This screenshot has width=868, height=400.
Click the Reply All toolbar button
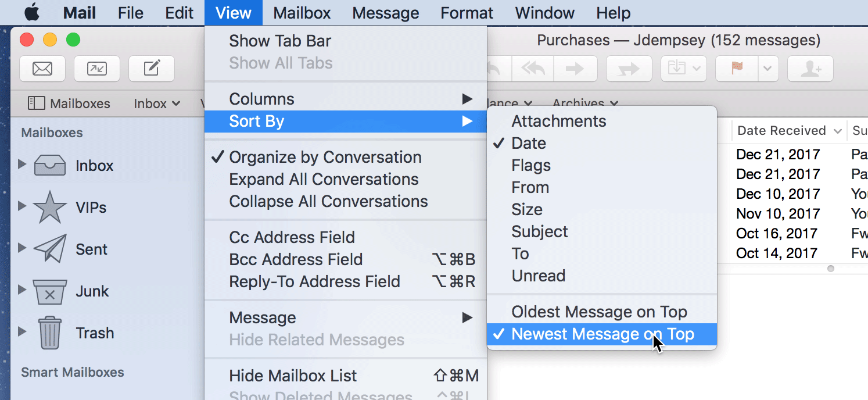[x=533, y=69]
